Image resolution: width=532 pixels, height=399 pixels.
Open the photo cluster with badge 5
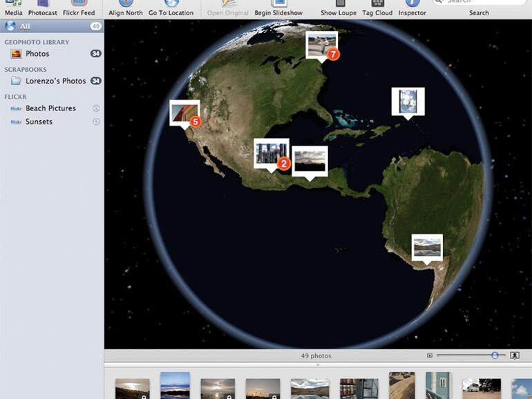[x=184, y=113]
